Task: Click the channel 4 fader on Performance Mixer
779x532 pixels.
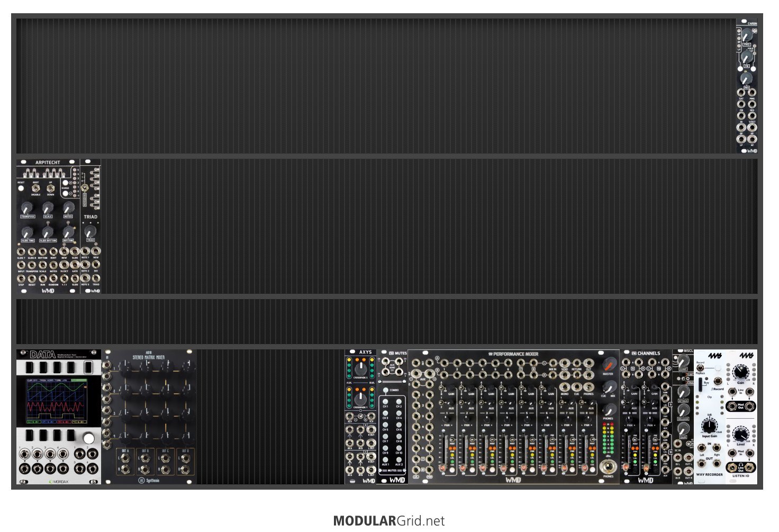Action: pyautogui.click(x=504, y=468)
